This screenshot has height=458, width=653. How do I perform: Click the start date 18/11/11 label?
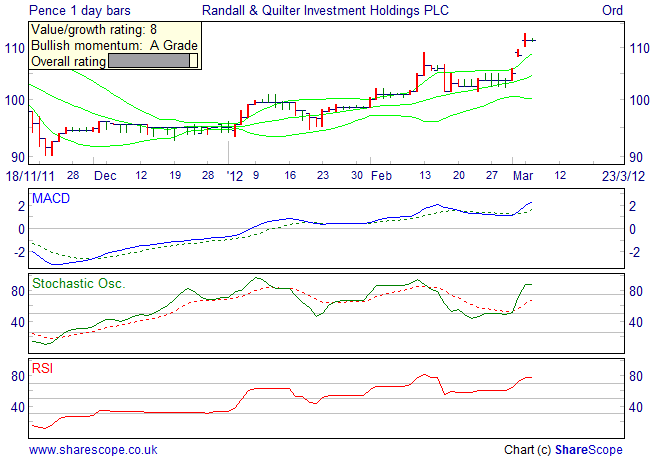(30, 176)
